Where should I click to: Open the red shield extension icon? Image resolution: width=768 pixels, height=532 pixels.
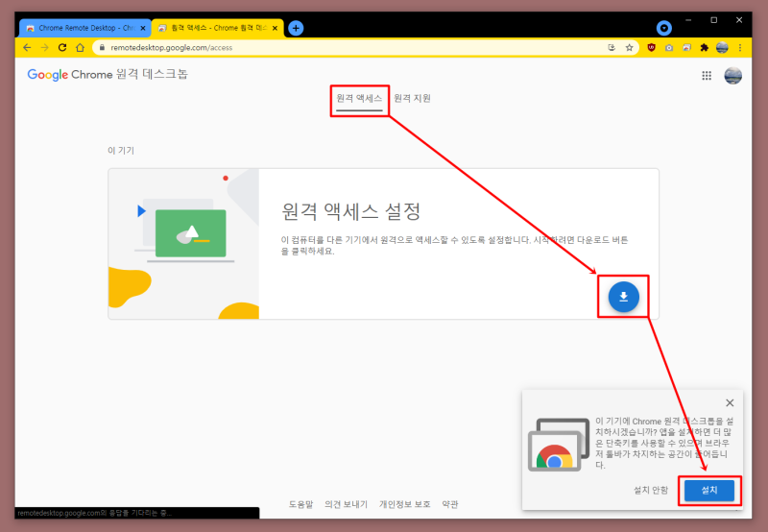coord(651,47)
